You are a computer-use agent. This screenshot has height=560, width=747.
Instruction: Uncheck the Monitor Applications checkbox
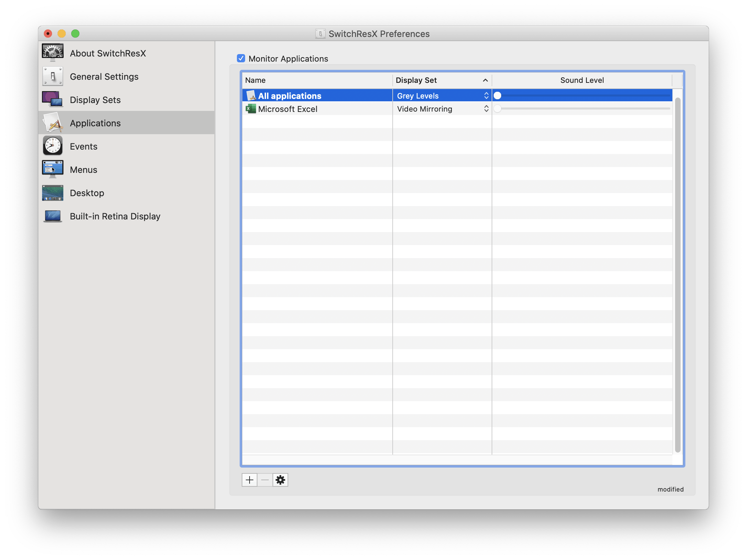241,58
